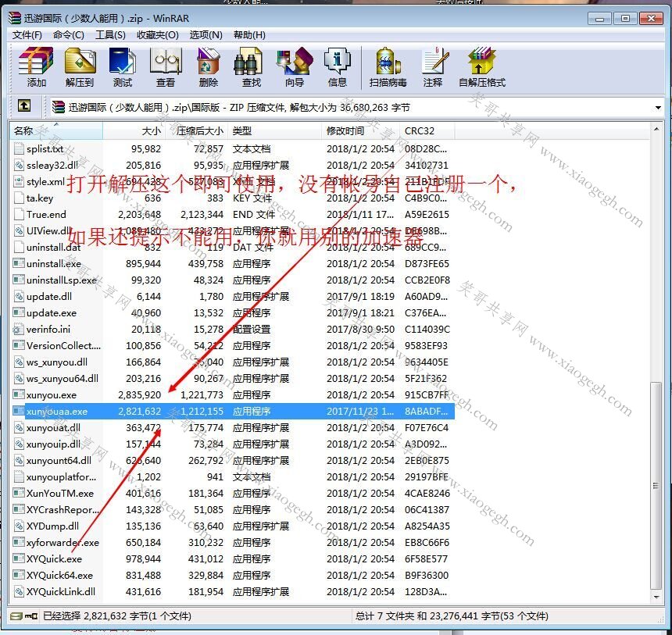Click the XYQuick64.exe file icon
This screenshot has height=635, width=672.
click(19, 575)
